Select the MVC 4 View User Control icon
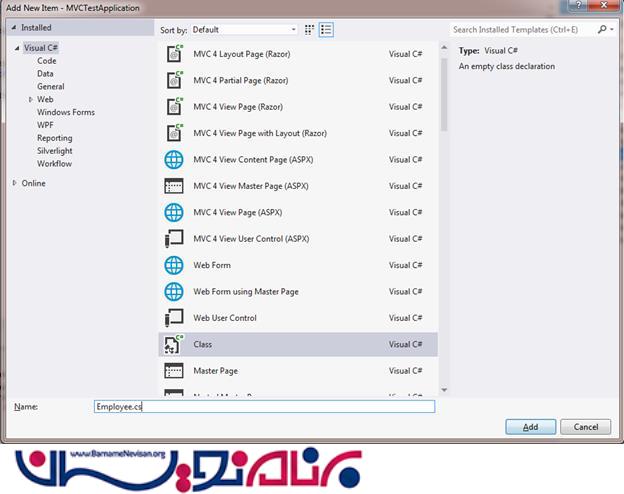 [x=174, y=239]
